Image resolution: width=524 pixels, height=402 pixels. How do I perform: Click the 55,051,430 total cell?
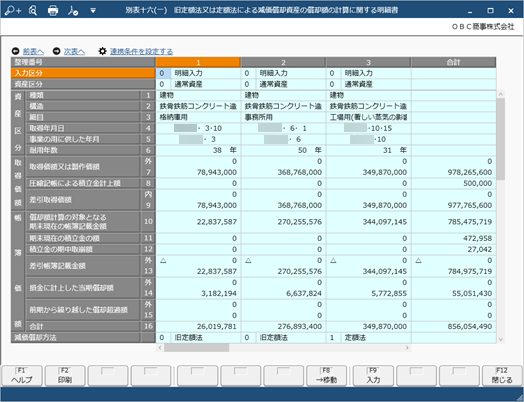click(453, 294)
